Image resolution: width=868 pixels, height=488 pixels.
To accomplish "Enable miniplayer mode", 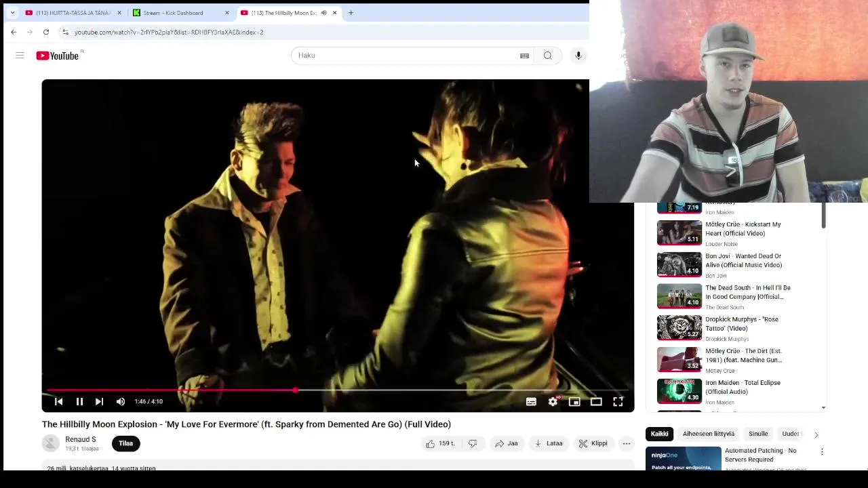I will [574, 402].
